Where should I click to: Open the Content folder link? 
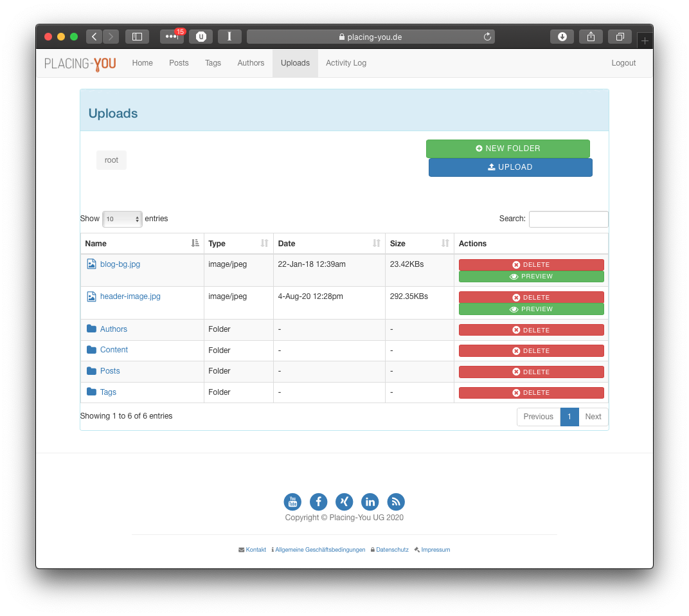coord(114,350)
